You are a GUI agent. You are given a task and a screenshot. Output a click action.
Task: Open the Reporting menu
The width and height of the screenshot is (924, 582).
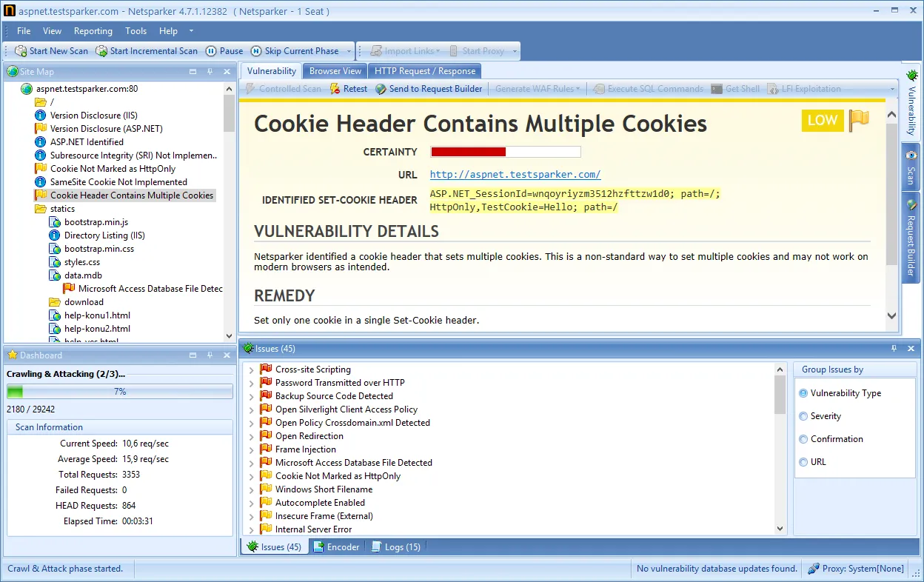[x=93, y=30]
